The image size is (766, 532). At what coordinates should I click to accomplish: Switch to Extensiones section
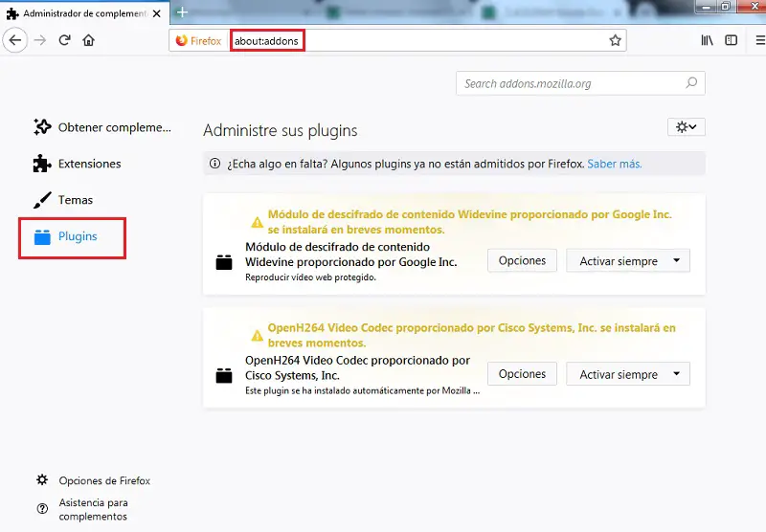click(78, 164)
